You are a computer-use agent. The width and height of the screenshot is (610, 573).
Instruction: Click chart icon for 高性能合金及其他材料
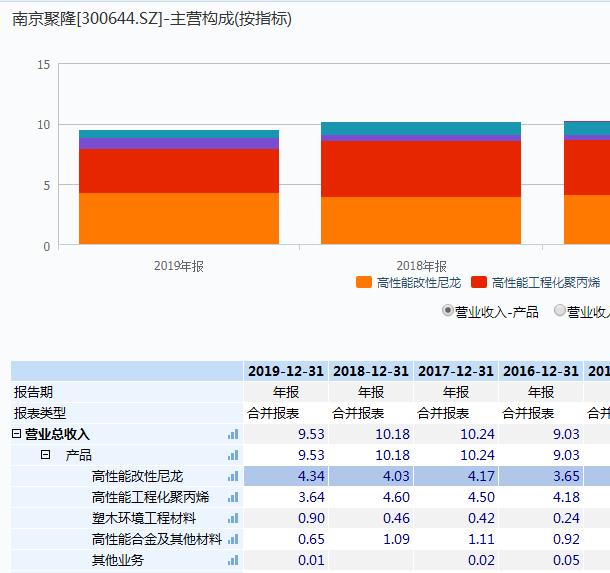click(x=233, y=539)
